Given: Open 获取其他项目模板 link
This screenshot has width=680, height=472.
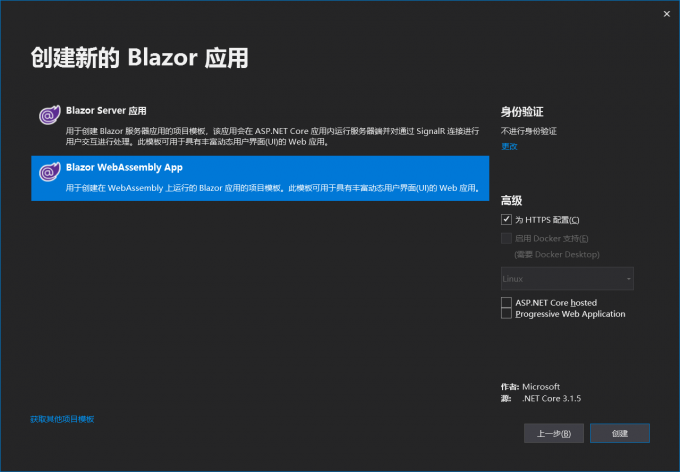Looking at the screenshot, I should pyautogui.click(x=62, y=419).
